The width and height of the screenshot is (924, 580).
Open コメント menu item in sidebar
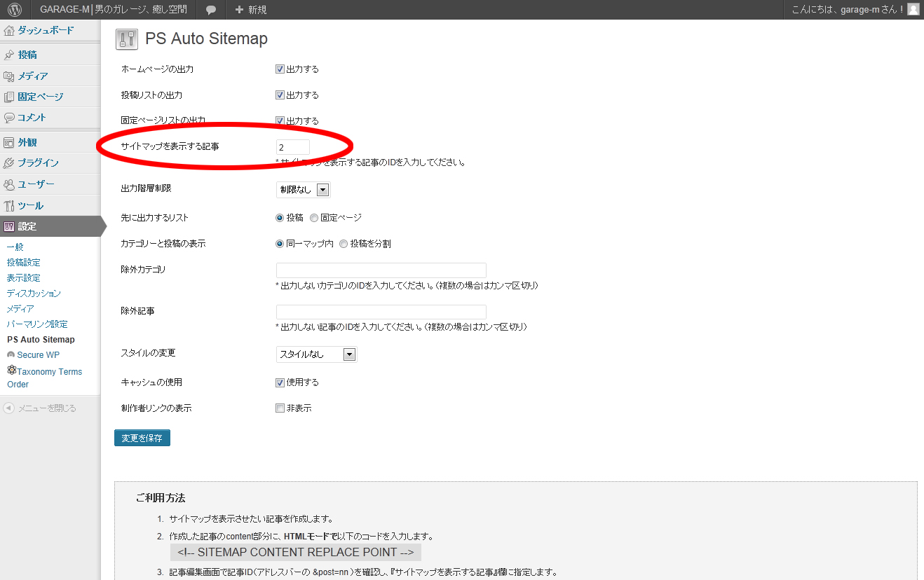(32, 118)
